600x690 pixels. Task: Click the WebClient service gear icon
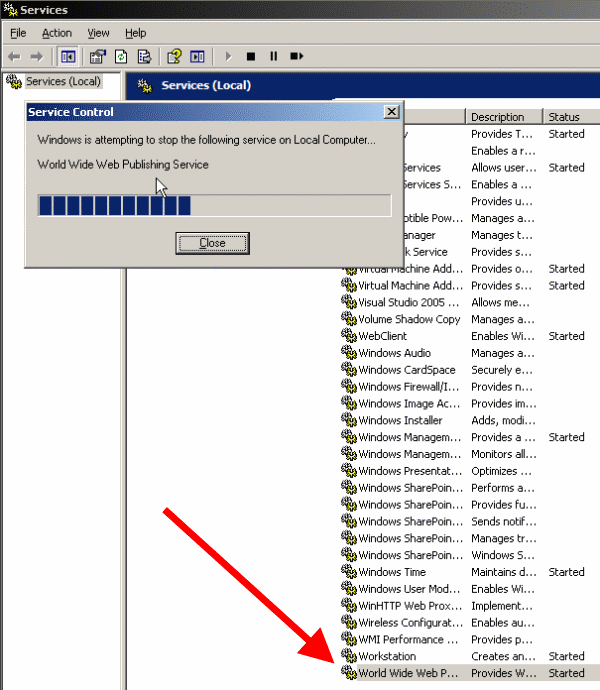349,335
